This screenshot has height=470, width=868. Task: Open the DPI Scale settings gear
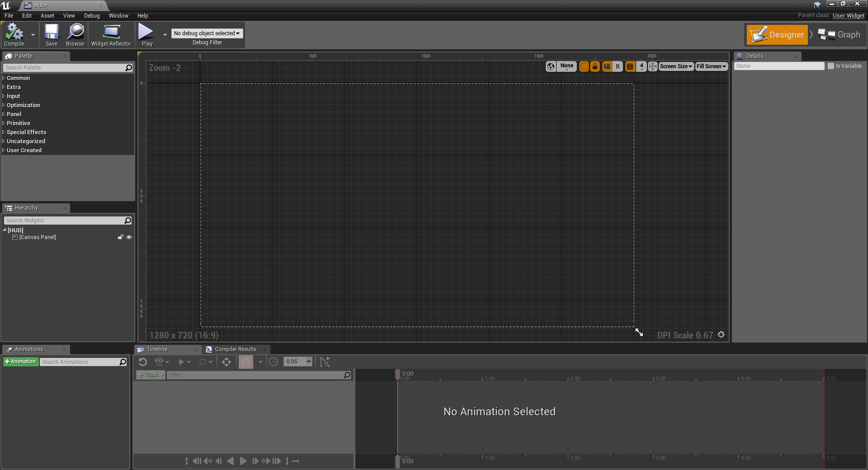tap(721, 335)
